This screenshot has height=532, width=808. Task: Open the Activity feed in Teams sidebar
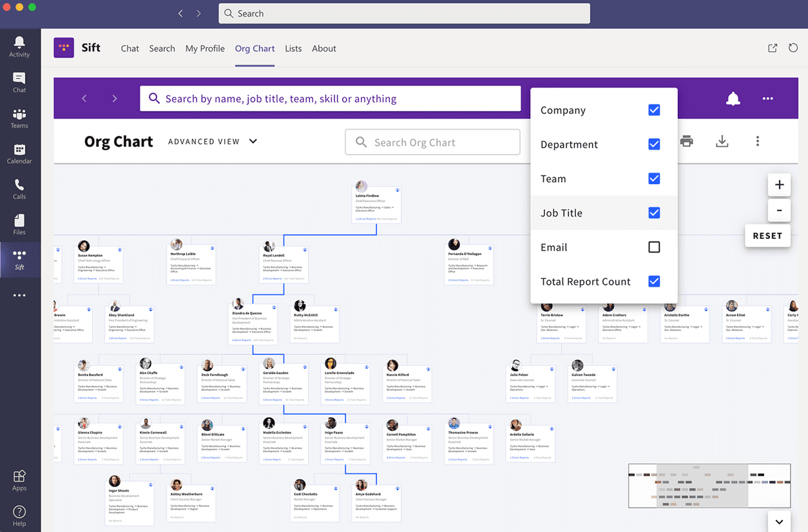coord(19,45)
